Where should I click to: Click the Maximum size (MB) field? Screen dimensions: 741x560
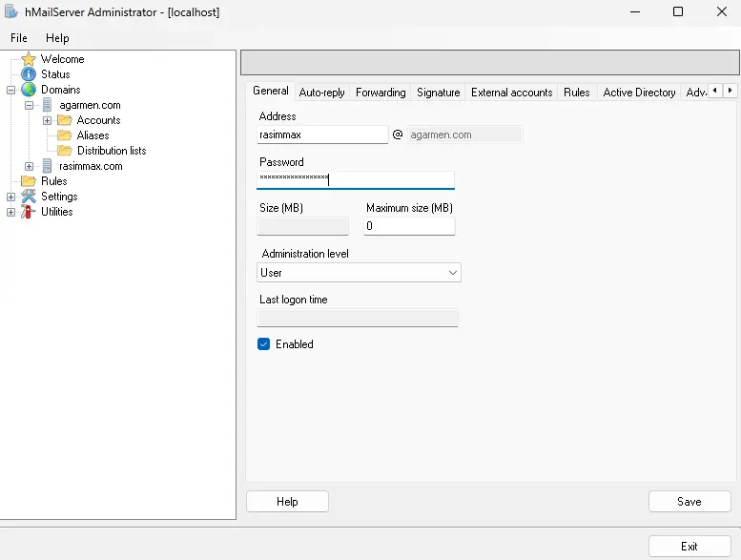pos(409,226)
